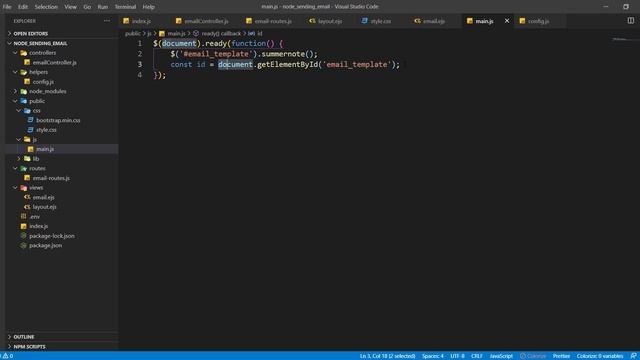Open package-lock.json file

52,236
